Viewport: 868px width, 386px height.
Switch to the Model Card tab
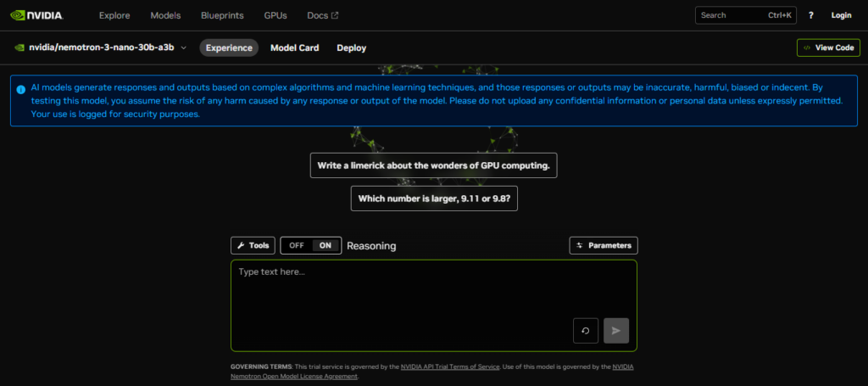pos(294,48)
